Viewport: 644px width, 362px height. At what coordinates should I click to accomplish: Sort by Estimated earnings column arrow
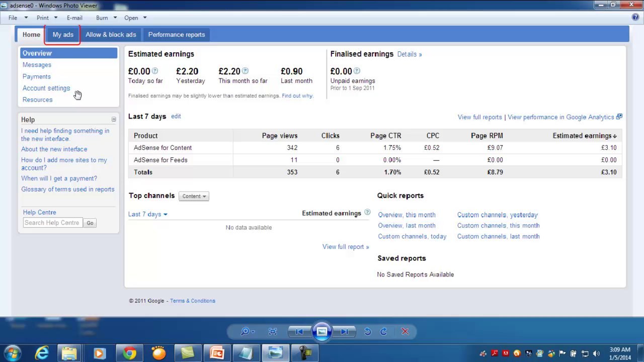(x=615, y=136)
